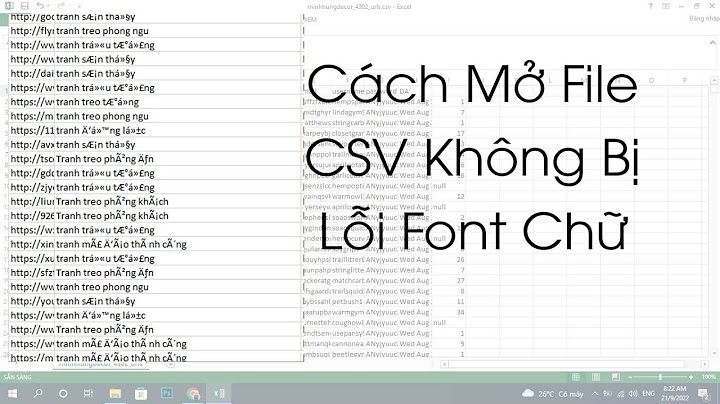The height and width of the screenshot is (404, 720).
Task: Open Excel Help question mark icon
Action: click(x=650, y=6)
